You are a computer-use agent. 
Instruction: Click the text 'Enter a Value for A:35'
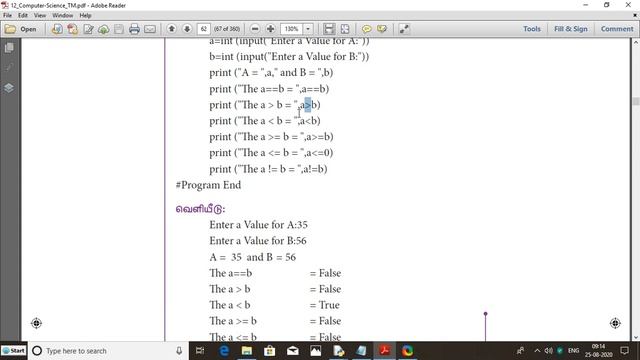(258, 225)
